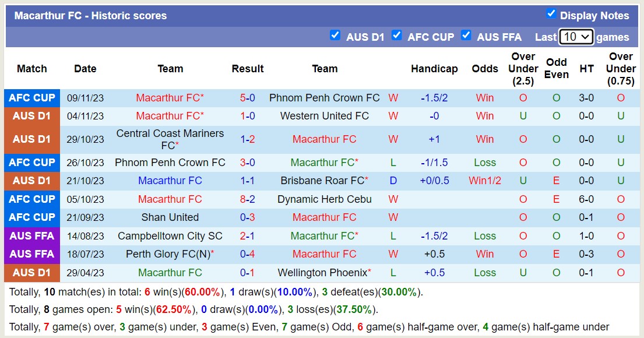Open the Phnom Penh Crown FC team link

(x=325, y=98)
